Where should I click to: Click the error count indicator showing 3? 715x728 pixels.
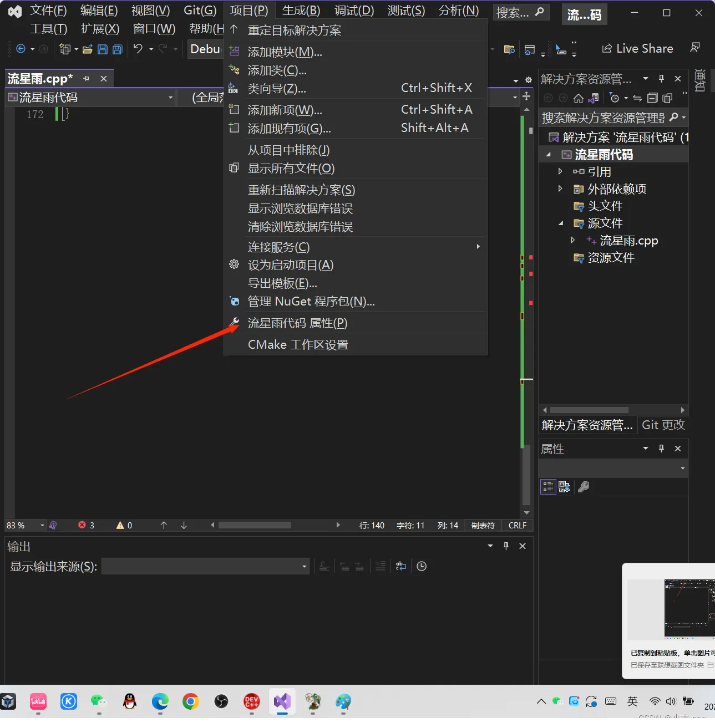87,525
